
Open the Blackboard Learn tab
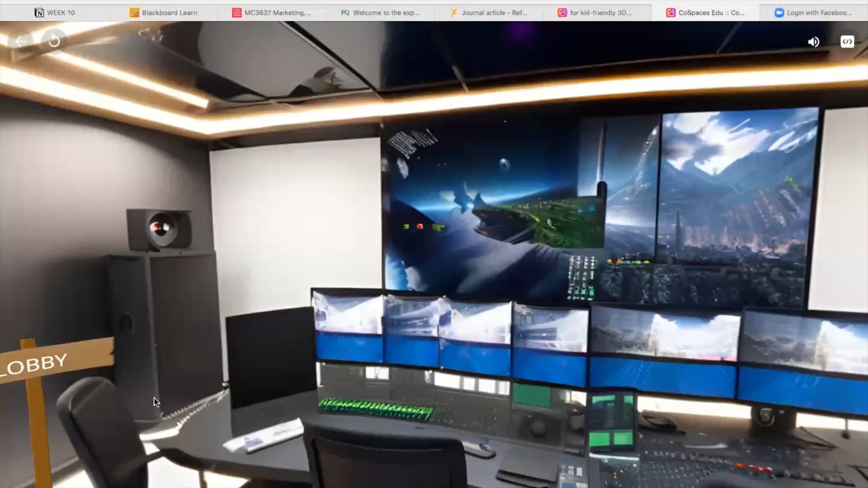[169, 13]
